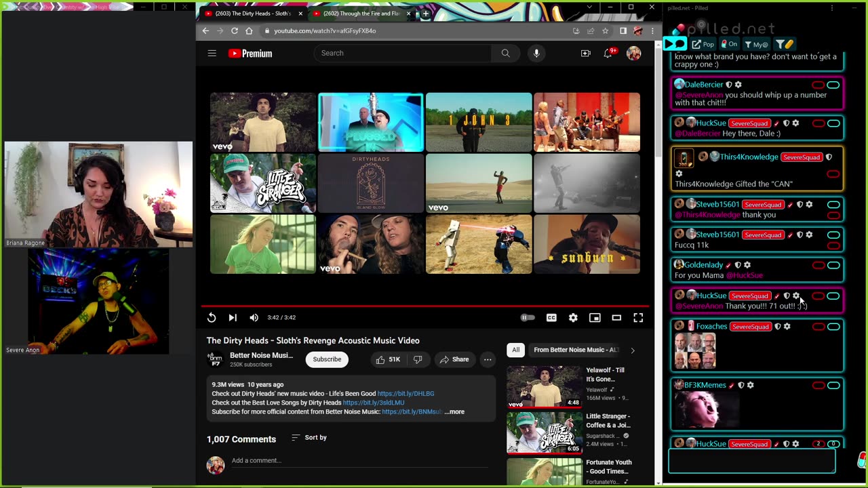This screenshot has width=868, height=488.
Task: Bookmark this page with the star icon
Action: coord(605,30)
